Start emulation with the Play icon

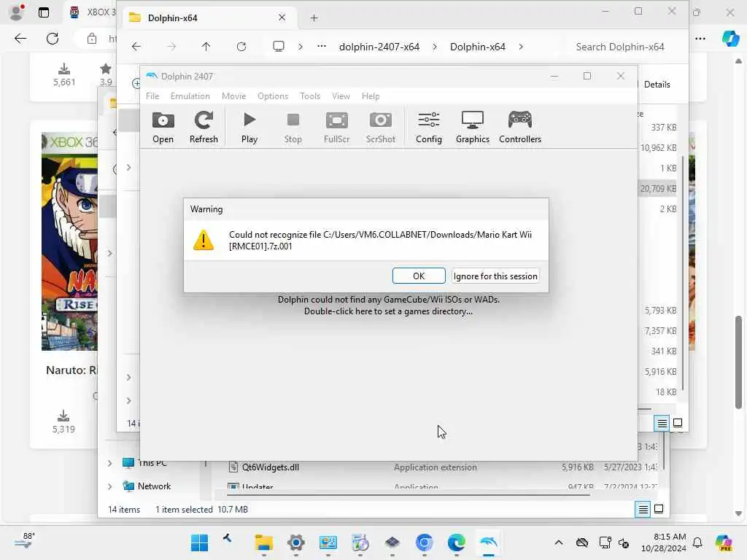[x=249, y=127]
